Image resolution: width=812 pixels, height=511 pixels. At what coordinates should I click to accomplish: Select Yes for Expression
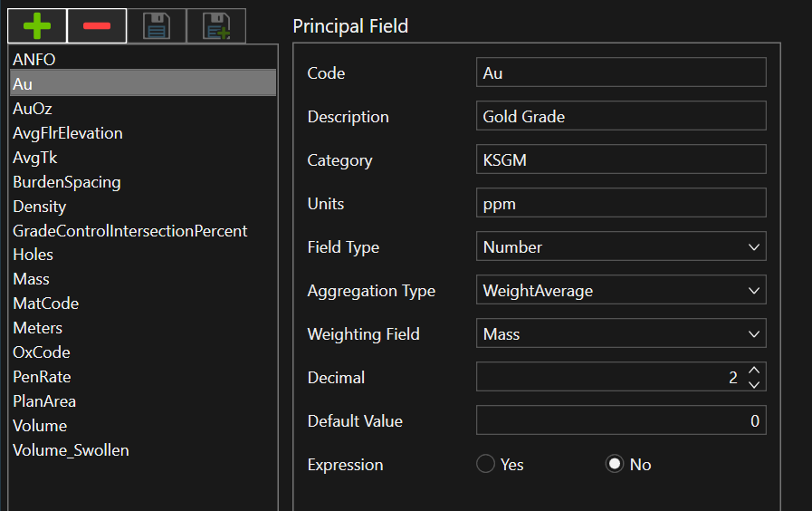pyautogui.click(x=486, y=465)
